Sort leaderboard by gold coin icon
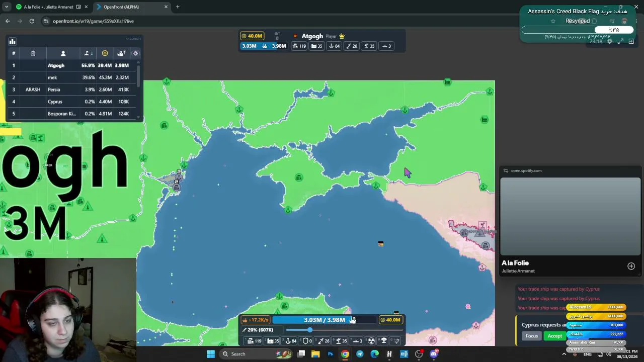The image size is (644, 362). [105, 53]
